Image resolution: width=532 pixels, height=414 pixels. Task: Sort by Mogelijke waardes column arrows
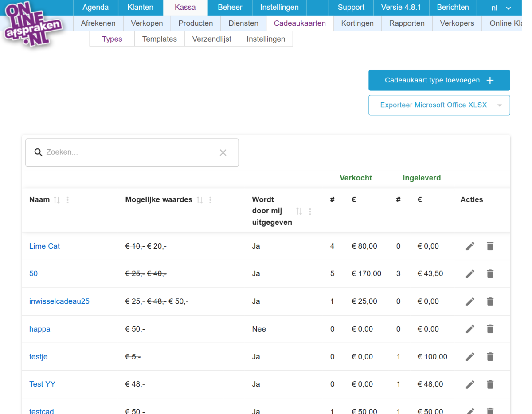click(x=199, y=200)
